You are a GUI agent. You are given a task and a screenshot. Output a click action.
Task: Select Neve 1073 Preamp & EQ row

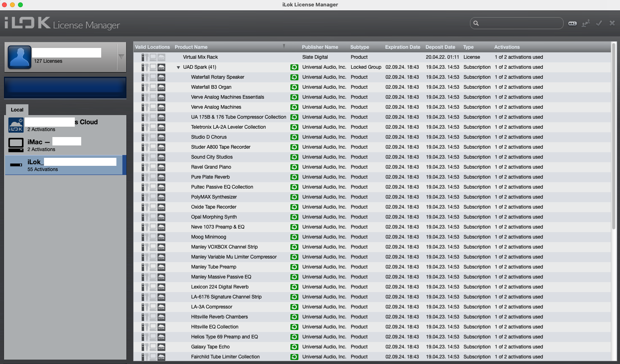tap(372, 227)
